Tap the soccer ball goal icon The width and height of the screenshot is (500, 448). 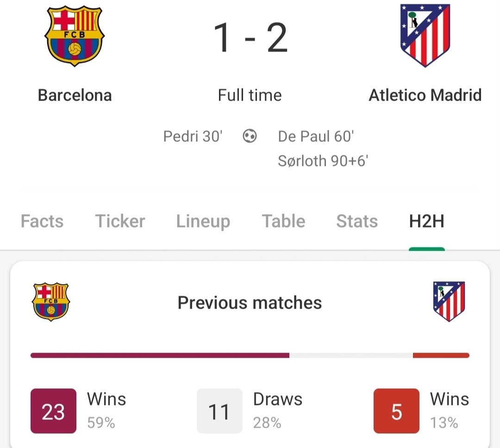(x=250, y=136)
